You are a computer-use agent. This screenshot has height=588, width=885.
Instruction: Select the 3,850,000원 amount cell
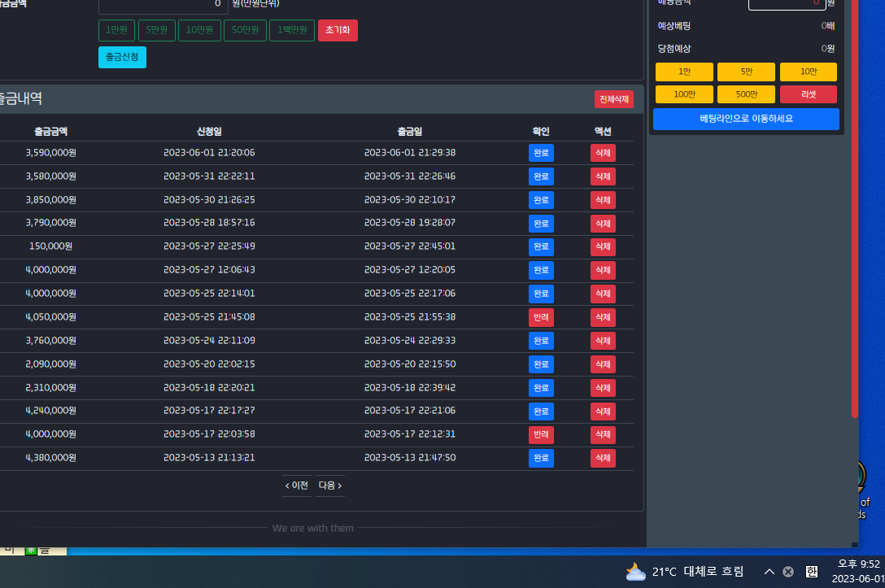[50, 200]
